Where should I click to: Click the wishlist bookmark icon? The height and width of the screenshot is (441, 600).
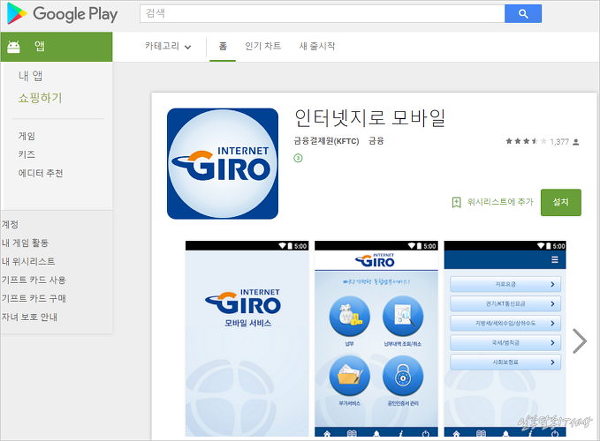pos(456,202)
